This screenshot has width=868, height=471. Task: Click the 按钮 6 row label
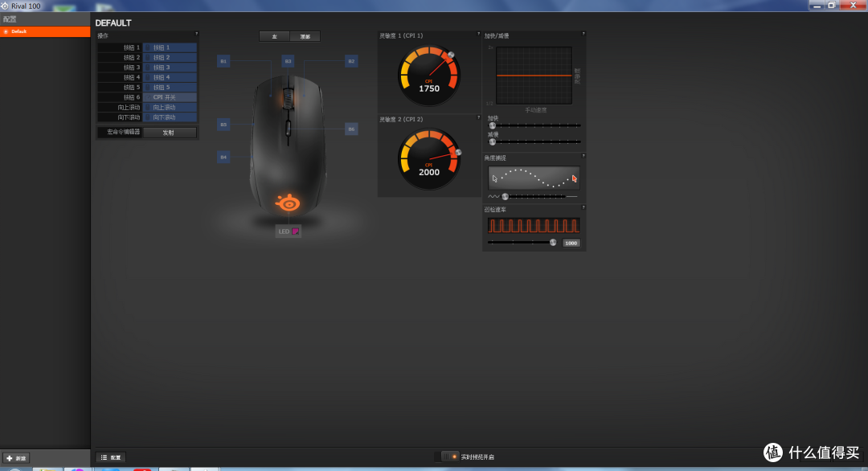click(x=131, y=97)
